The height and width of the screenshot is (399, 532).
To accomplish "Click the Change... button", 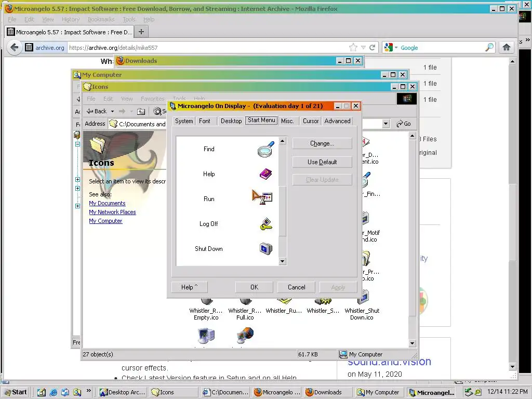I will 322,143.
